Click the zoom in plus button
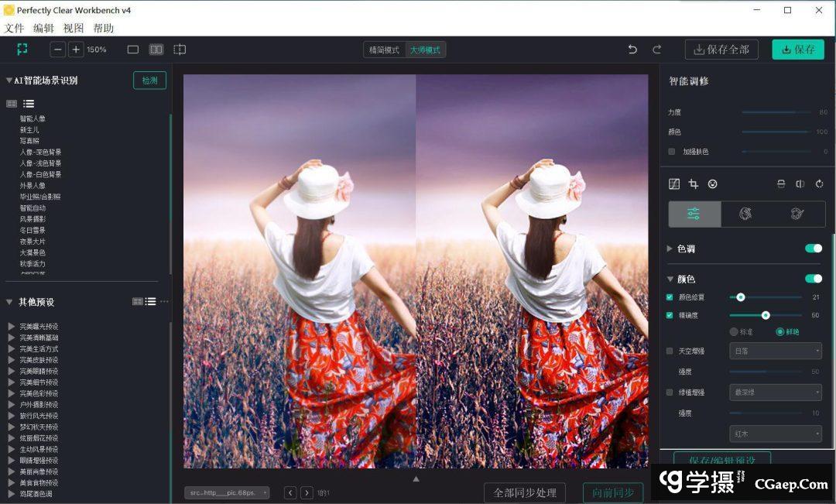The image size is (836, 504). (76, 50)
